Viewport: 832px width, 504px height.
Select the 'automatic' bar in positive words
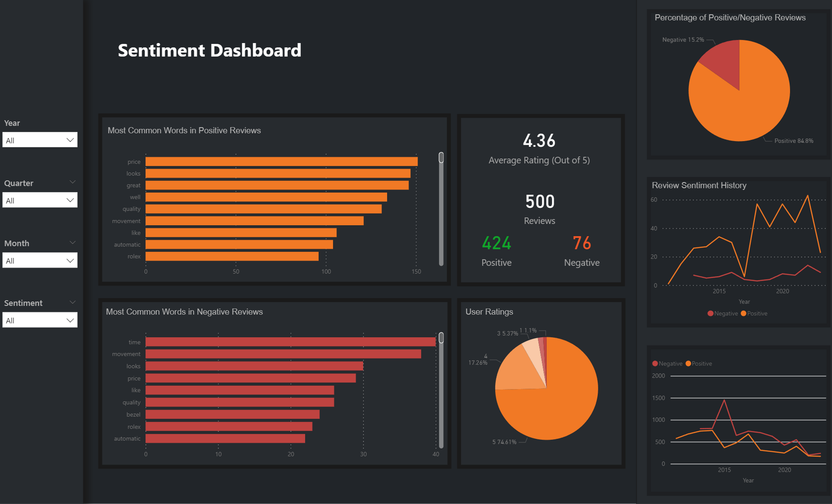point(239,244)
